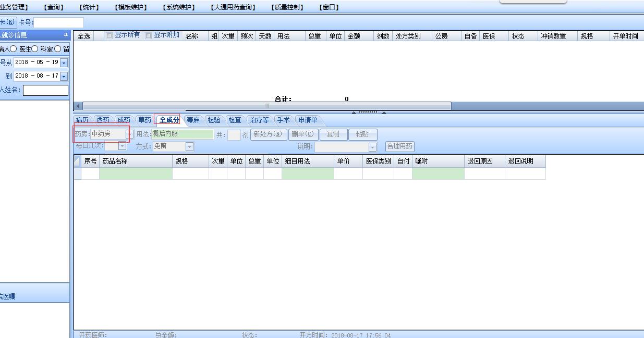Screen dimensions: 644x338
Task: Switch to the 申请单 tab
Action: coord(308,120)
